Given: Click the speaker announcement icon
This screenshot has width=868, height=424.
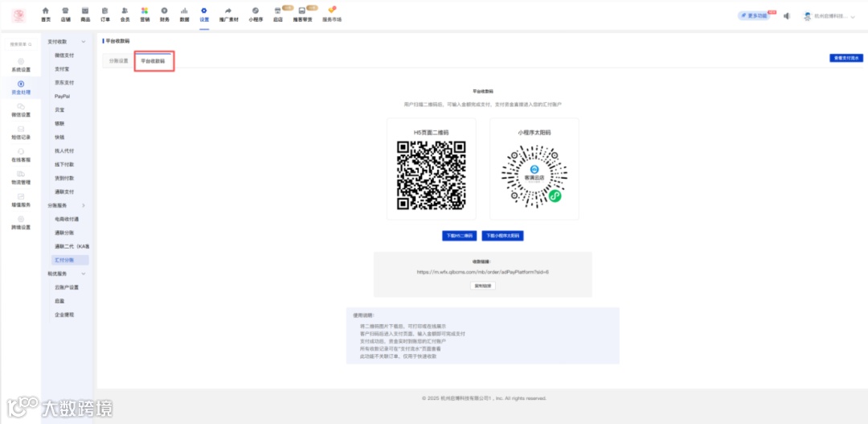Looking at the screenshot, I should [787, 16].
